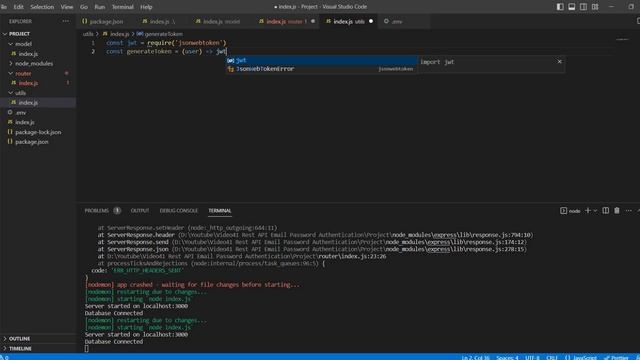Screen dimensions: 640x360
Task: Open package-lock.json in Explorer
Action: 38,132
